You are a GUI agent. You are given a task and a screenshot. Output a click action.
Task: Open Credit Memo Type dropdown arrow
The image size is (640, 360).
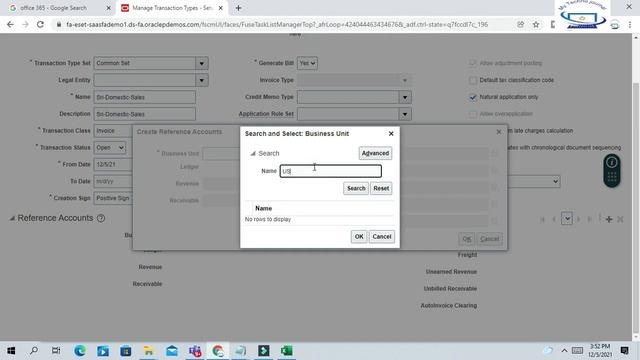[x=405, y=97]
